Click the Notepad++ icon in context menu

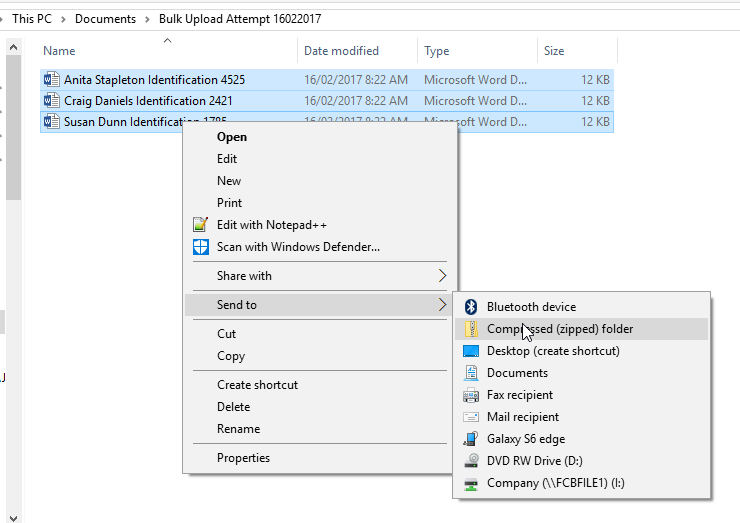point(201,225)
